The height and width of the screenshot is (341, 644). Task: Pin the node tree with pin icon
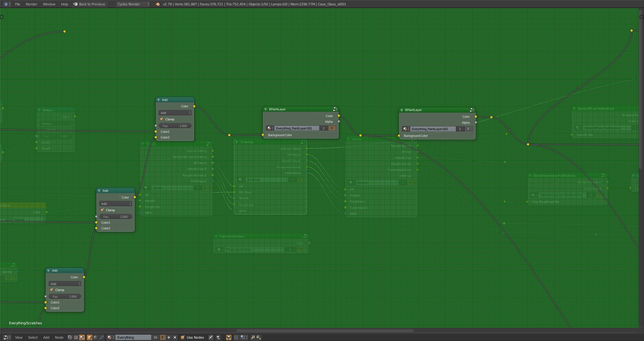[211, 337]
